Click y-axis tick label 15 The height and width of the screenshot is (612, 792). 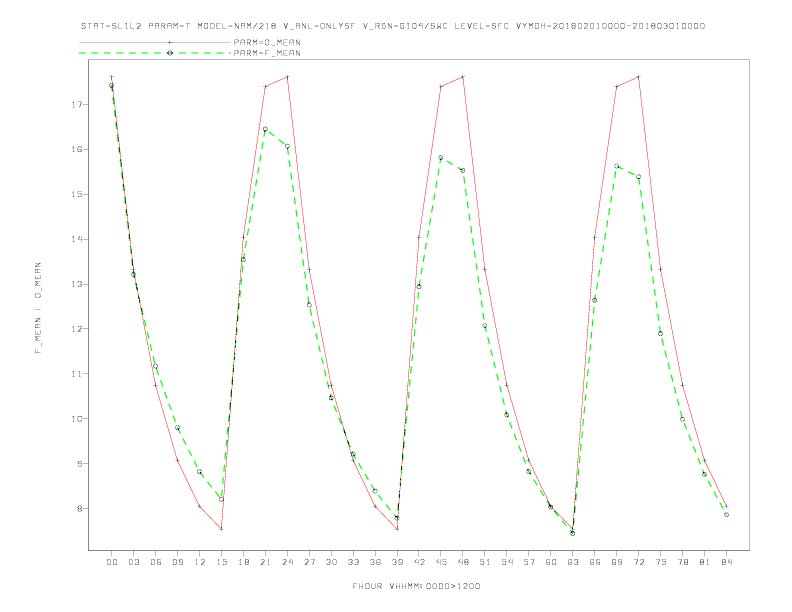tap(77, 194)
